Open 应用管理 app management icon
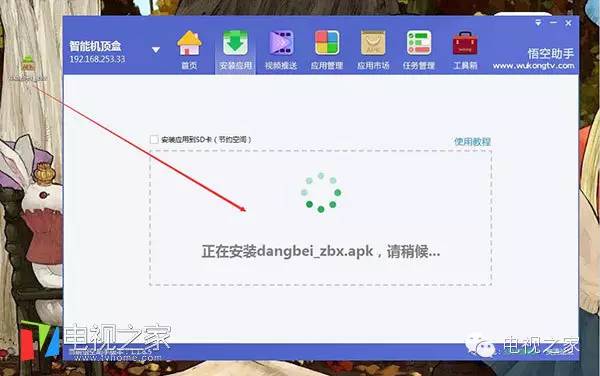 (327, 50)
